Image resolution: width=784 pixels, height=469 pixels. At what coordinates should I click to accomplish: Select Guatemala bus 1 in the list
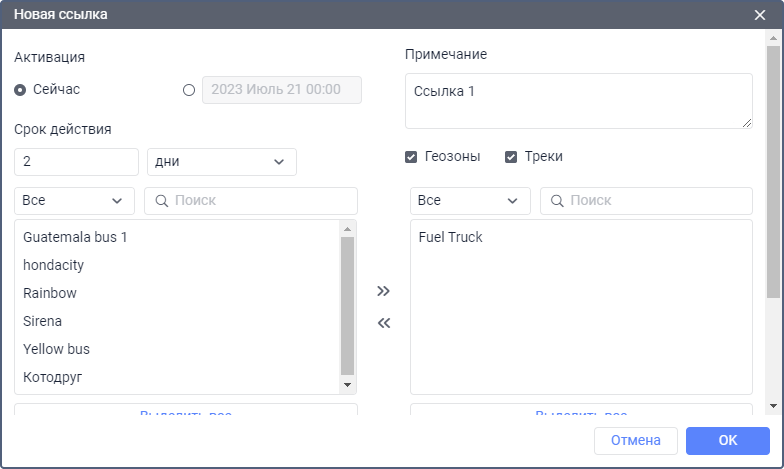coord(75,238)
